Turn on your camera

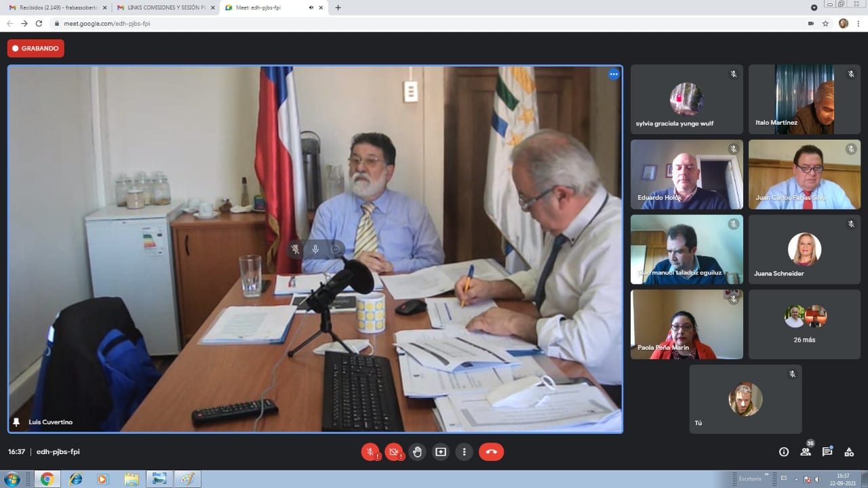click(393, 452)
